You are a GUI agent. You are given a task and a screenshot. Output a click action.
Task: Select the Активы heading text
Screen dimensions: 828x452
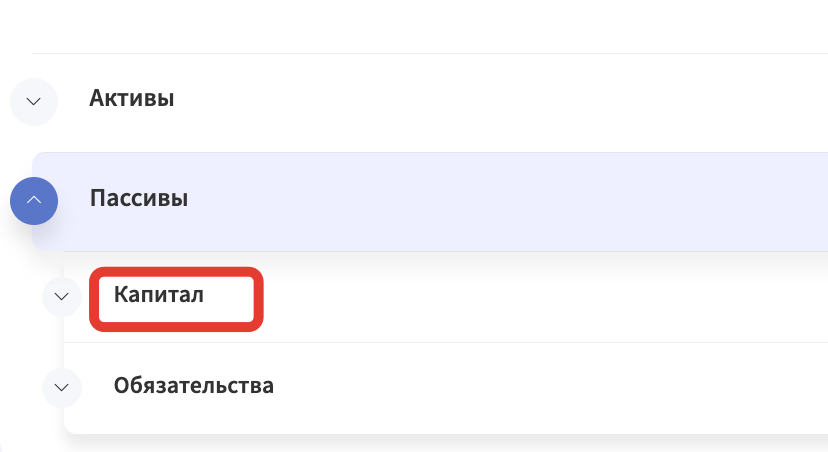click(x=131, y=98)
